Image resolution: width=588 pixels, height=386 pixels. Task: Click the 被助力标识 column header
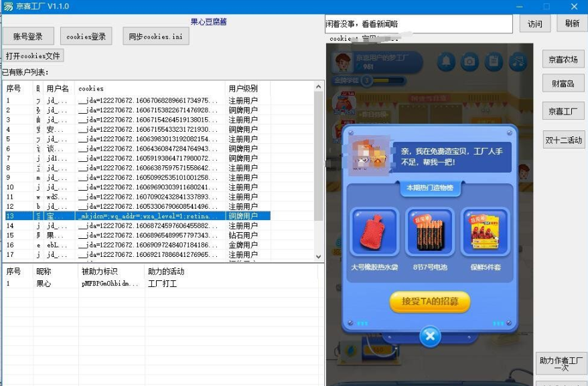(111, 272)
